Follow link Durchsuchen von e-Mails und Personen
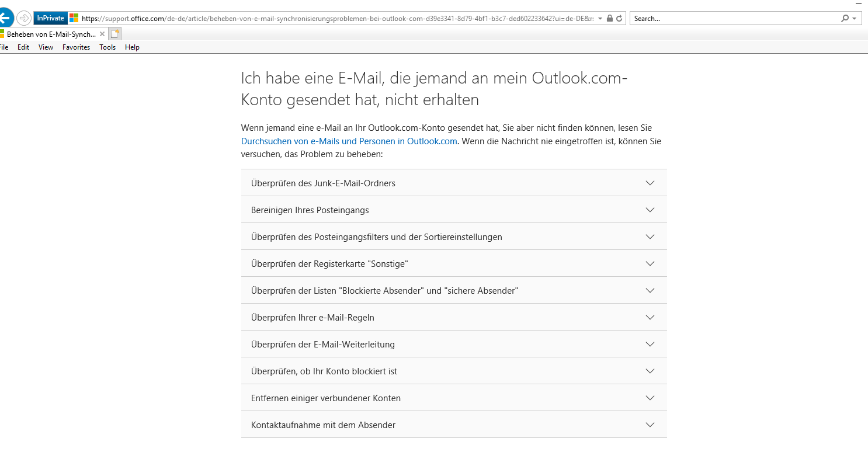 coord(349,141)
